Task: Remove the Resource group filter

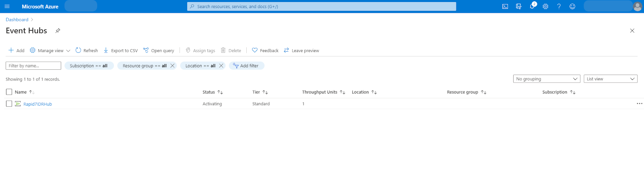Action: coord(172,66)
